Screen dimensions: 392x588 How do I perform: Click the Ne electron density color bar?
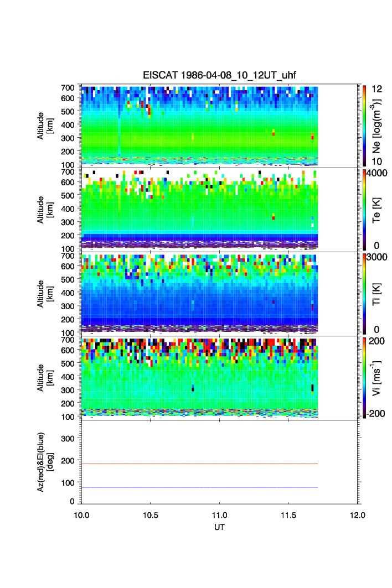coord(364,126)
